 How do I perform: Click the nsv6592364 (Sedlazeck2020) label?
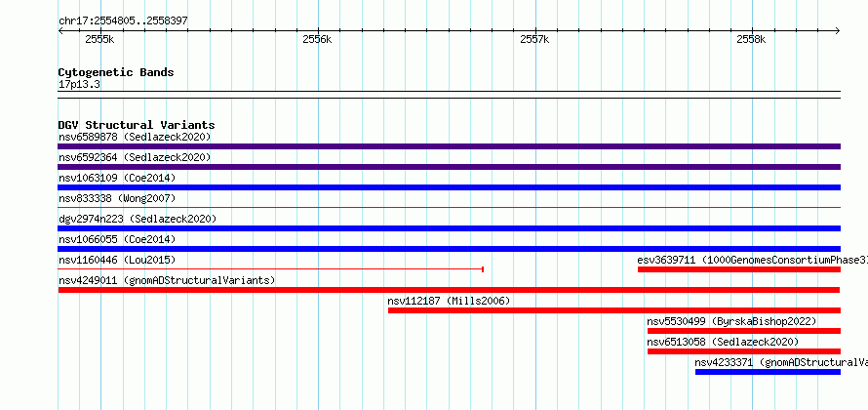pyautogui.click(x=135, y=157)
